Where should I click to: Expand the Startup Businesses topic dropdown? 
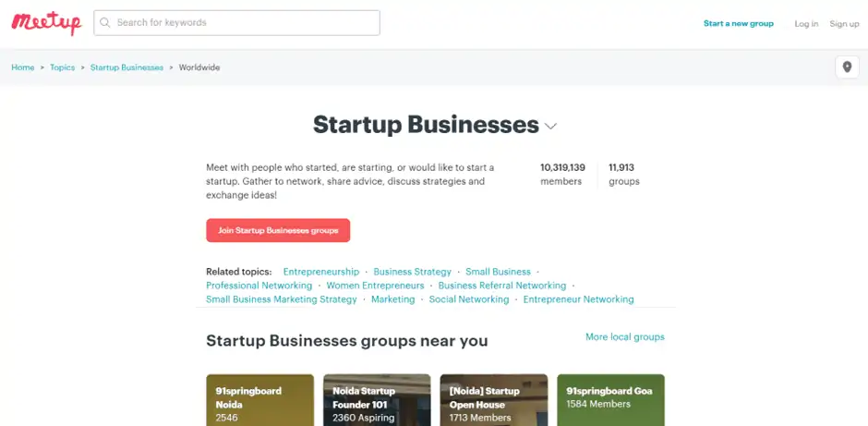(x=551, y=126)
